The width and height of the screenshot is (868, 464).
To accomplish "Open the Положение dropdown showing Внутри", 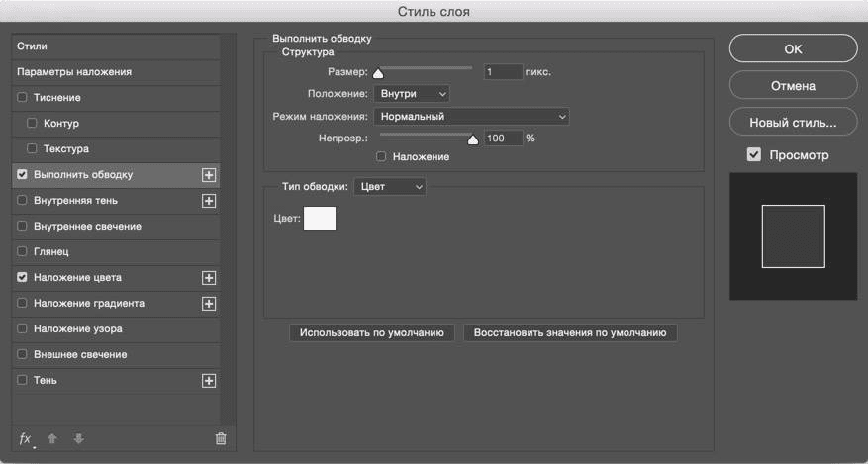I will [x=411, y=94].
